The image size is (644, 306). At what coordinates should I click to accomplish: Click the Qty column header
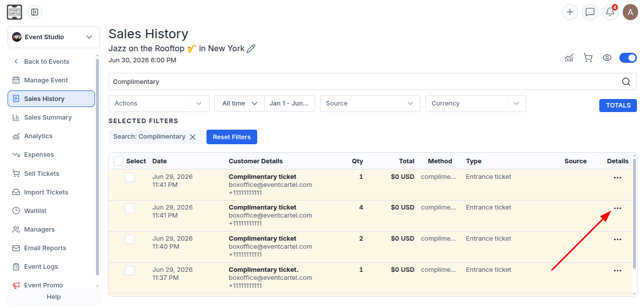tap(357, 161)
